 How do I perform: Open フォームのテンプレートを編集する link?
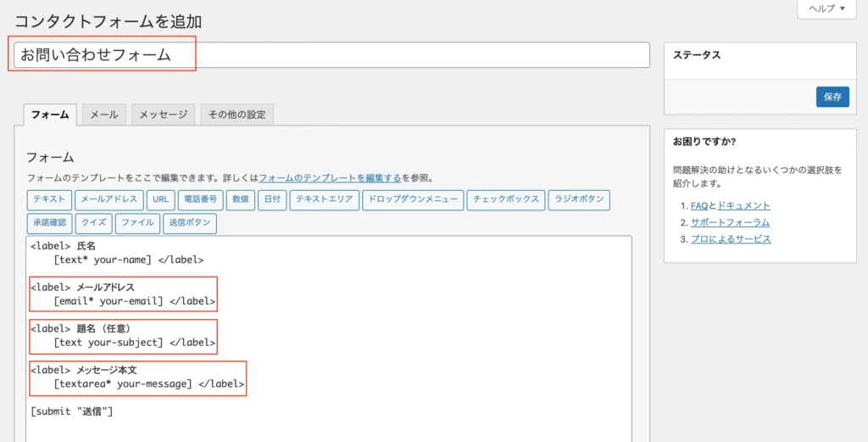point(330,178)
